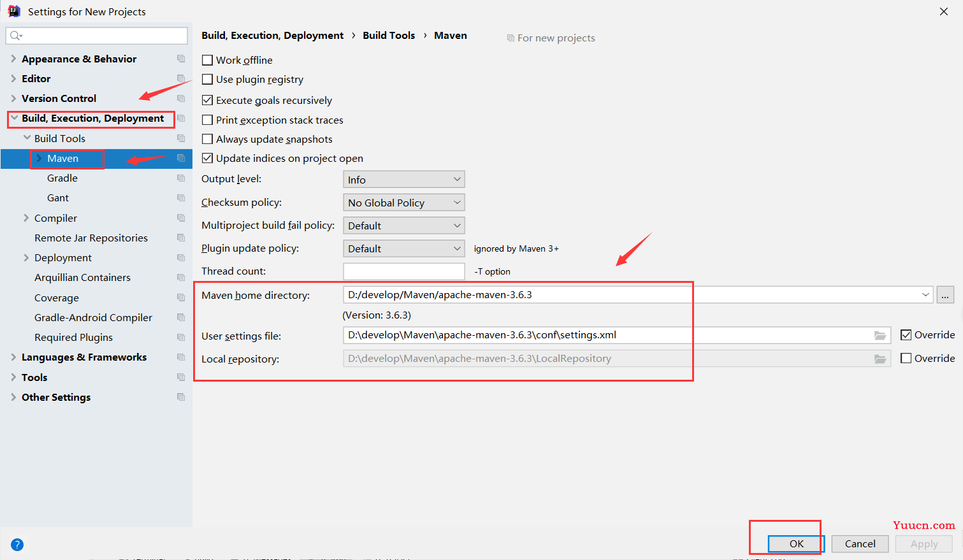963x560 pixels.
Task: Click the Cancel button
Action: (x=860, y=543)
